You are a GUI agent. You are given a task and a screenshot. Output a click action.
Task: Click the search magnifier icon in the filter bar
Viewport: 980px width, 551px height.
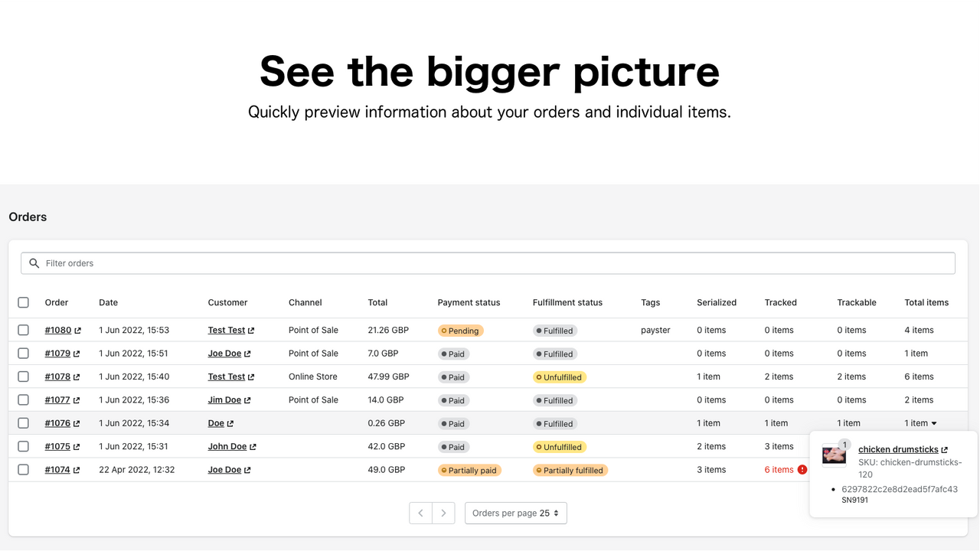point(34,262)
